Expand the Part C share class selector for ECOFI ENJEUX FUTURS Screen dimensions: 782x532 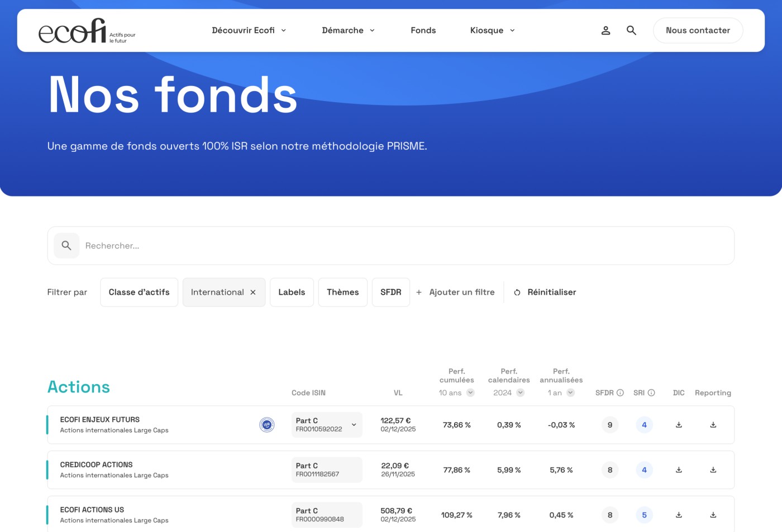354,424
